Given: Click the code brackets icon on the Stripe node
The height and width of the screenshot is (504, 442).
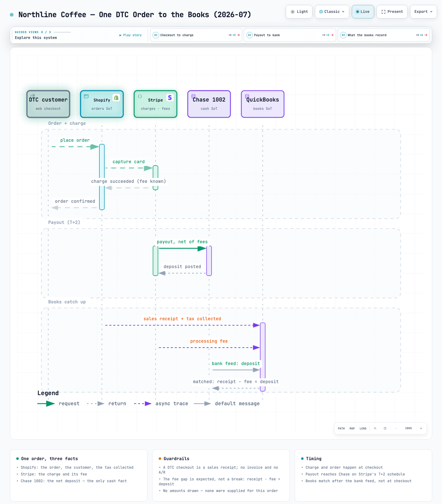Looking at the screenshot, I should [140, 96].
